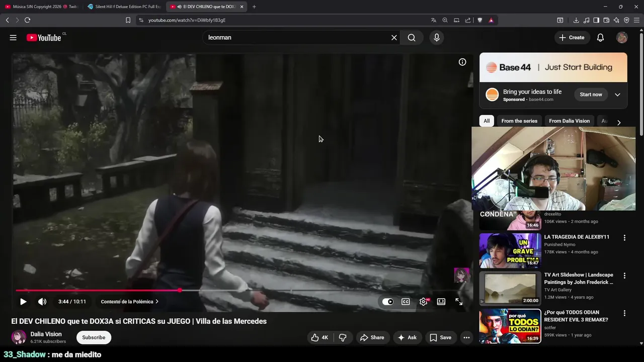
Task: Open options for LA TRAGEDIA DE ALEXBY11
Action: click(x=624, y=238)
